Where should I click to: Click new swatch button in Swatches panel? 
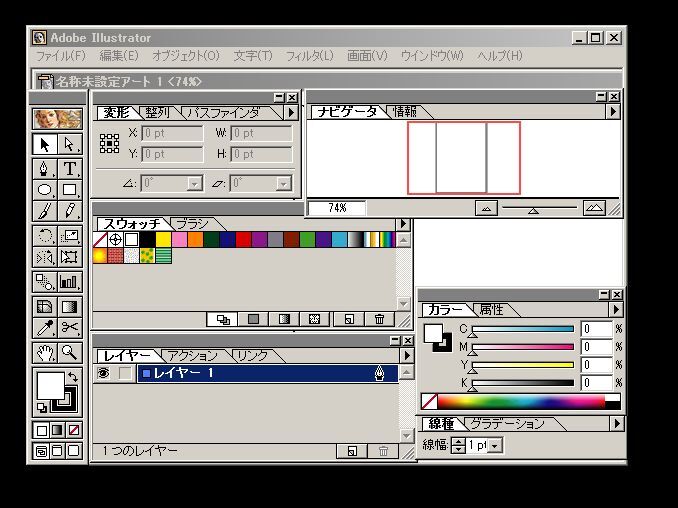click(x=349, y=319)
